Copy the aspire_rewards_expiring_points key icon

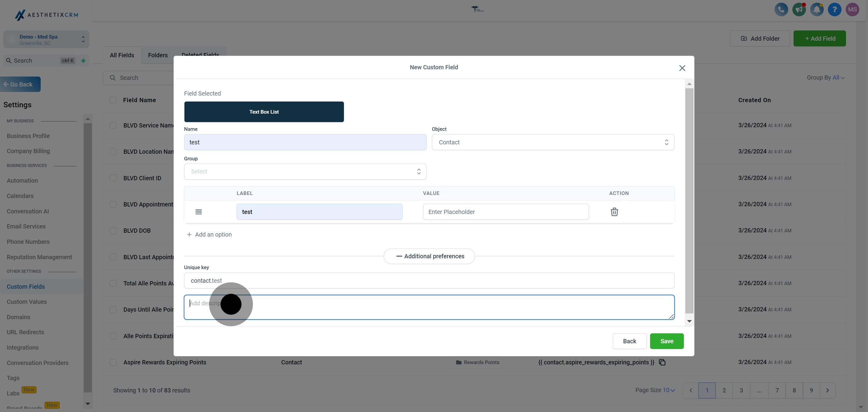(662, 363)
